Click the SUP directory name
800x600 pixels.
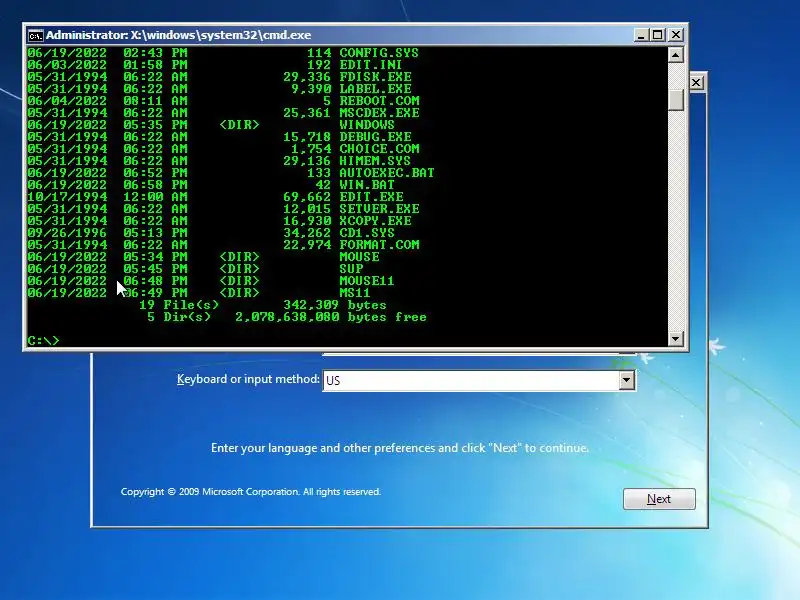tap(351, 269)
